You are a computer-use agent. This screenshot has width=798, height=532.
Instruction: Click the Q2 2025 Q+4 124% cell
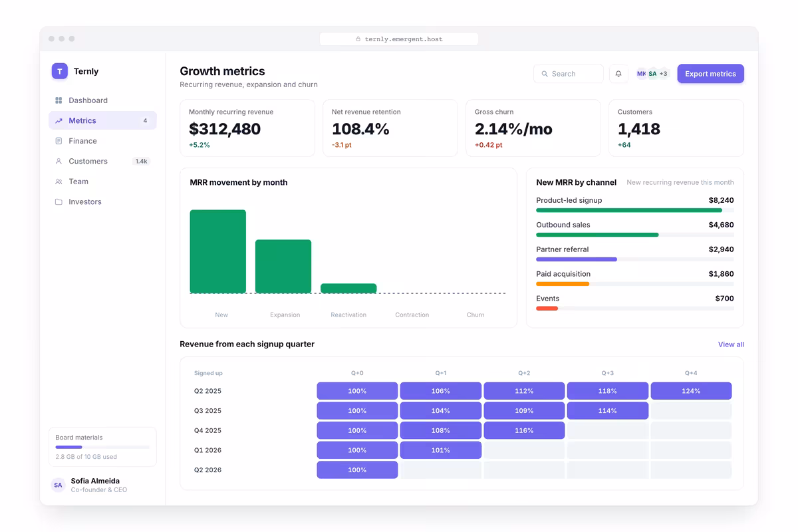[691, 391]
